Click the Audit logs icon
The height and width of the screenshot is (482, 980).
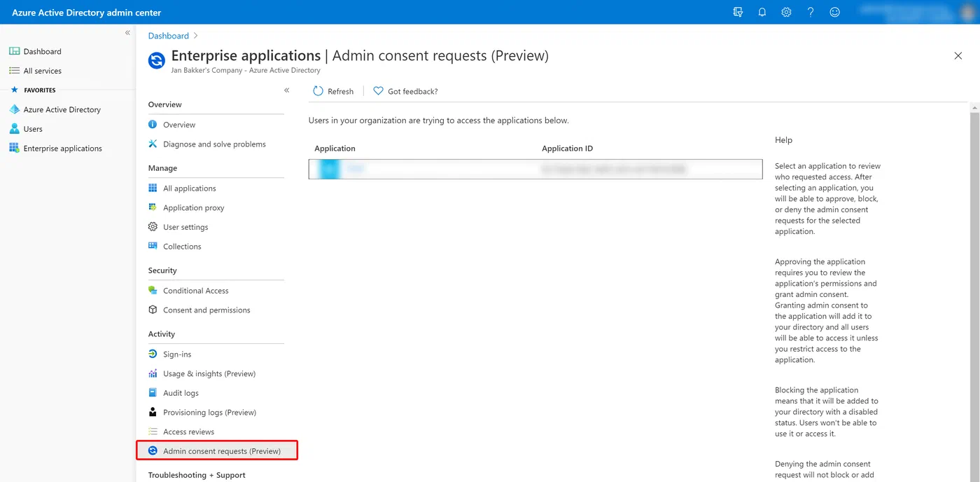(153, 393)
